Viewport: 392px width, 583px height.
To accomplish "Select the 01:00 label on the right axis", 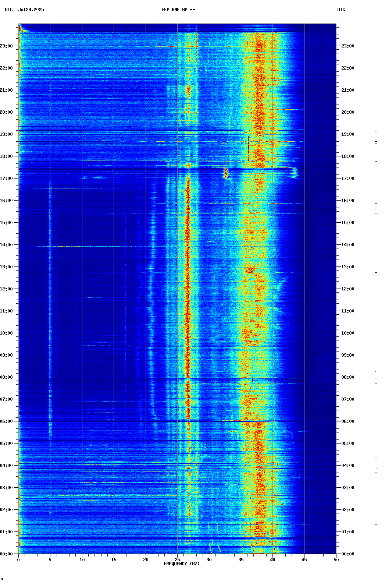I will coord(348,532).
